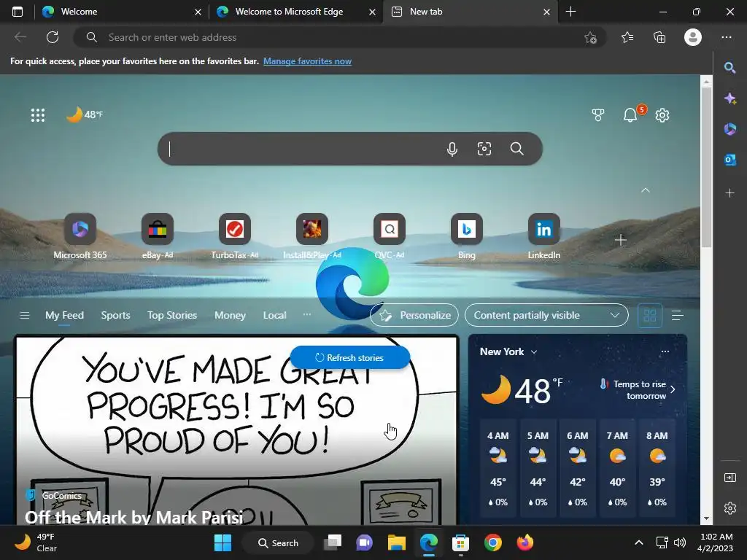Open the feed hamburger menu
The width and height of the screenshot is (747, 560).
[25, 315]
